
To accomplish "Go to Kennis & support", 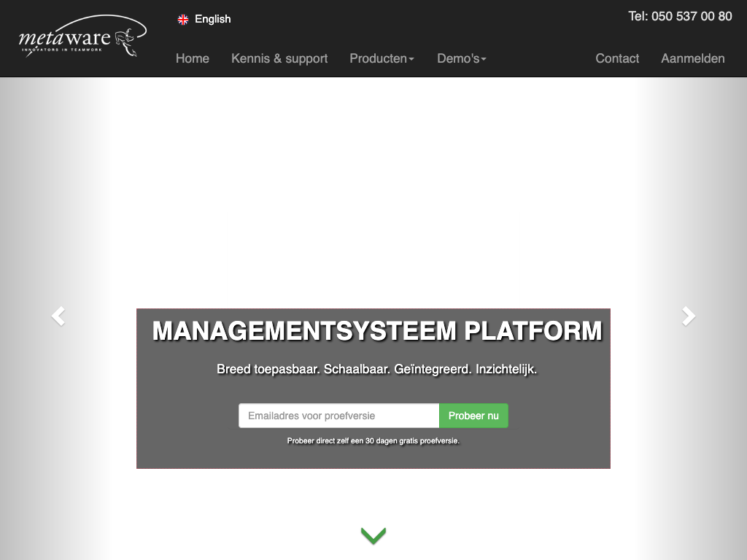I will [279, 58].
